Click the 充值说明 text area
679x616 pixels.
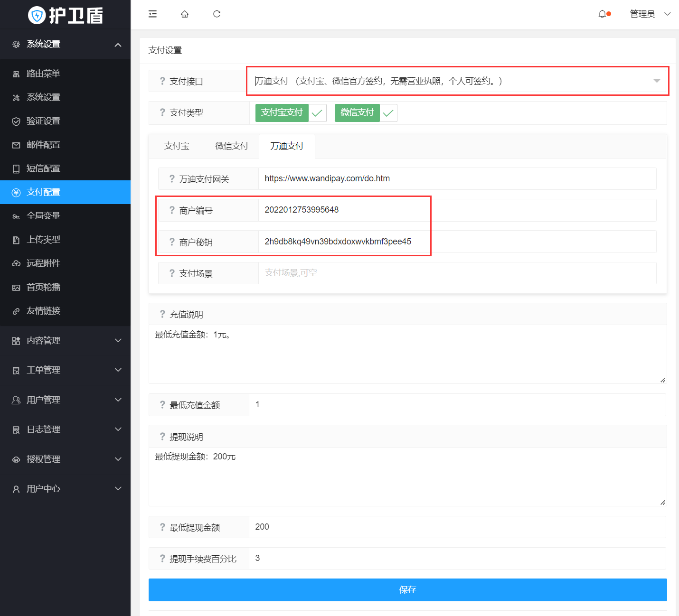(407, 355)
